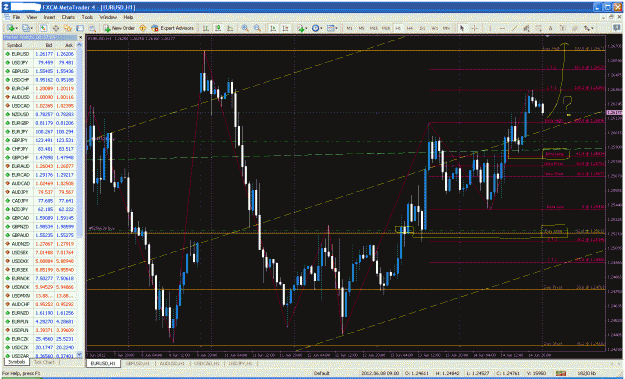Open the Window menu
This screenshot has height=379, width=625.
108,18
